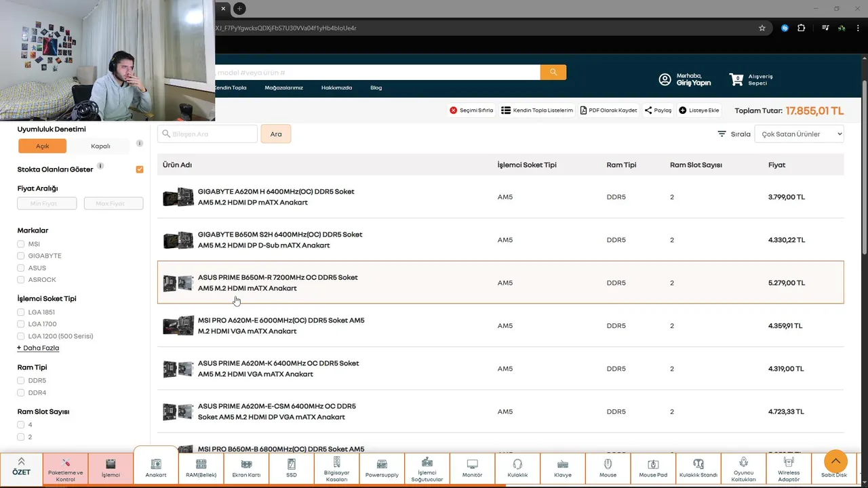Open the Çok Satan Ürünler sort dropdown

(x=799, y=134)
